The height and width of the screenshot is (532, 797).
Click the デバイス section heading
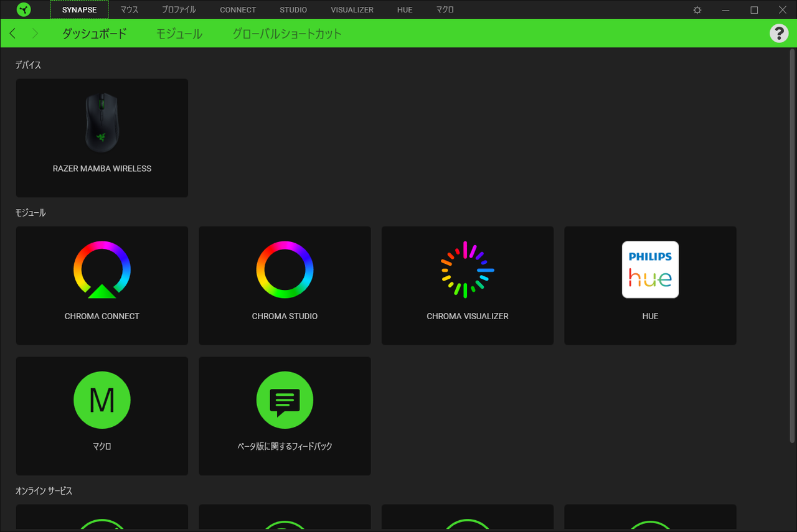point(28,65)
